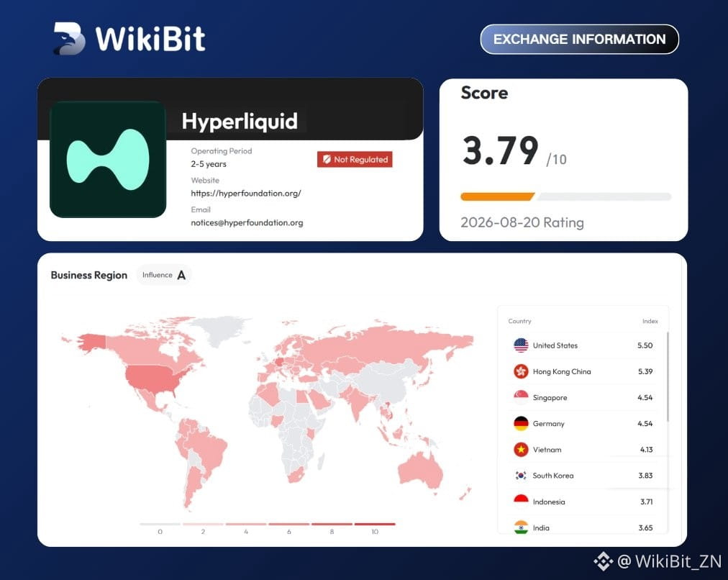Screen dimensions: 728x580
Task: Click the Vietnam flag icon
Action: [x=521, y=450]
